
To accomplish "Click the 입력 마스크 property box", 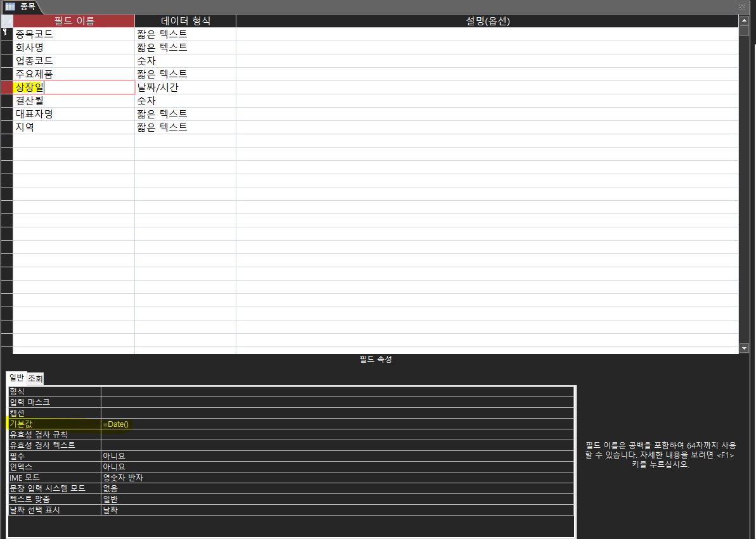I will [336, 402].
